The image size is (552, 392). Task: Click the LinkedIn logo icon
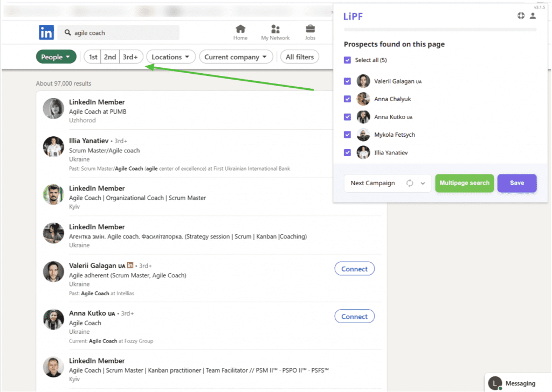coord(46,32)
